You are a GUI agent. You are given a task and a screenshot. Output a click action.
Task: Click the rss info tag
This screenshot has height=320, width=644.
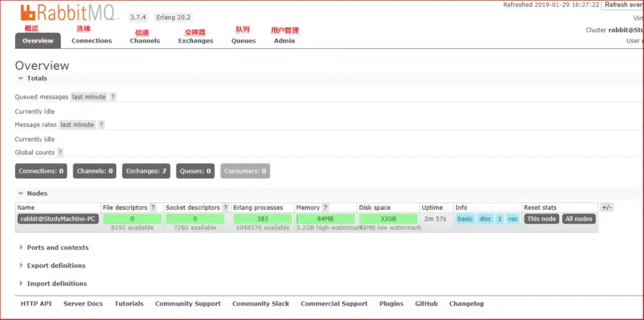[512, 219]
